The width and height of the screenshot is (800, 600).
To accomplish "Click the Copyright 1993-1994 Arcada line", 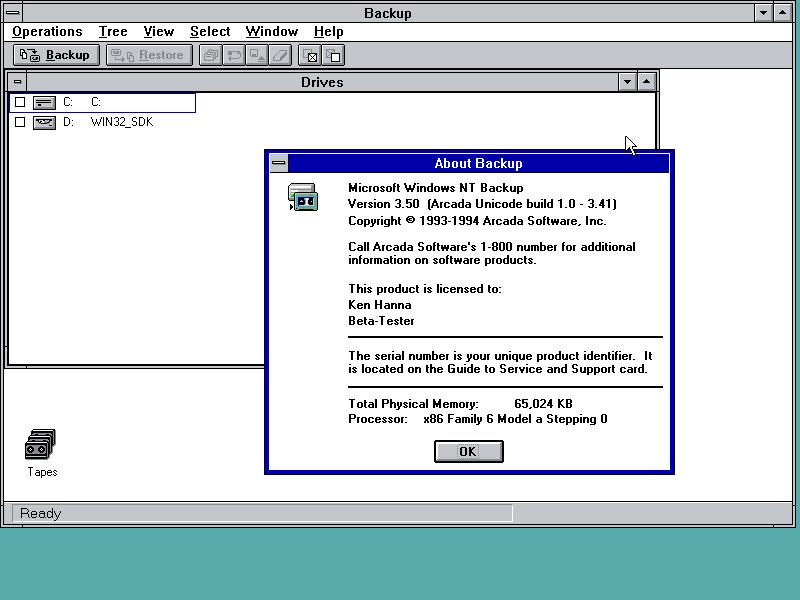I will [477, 221].
